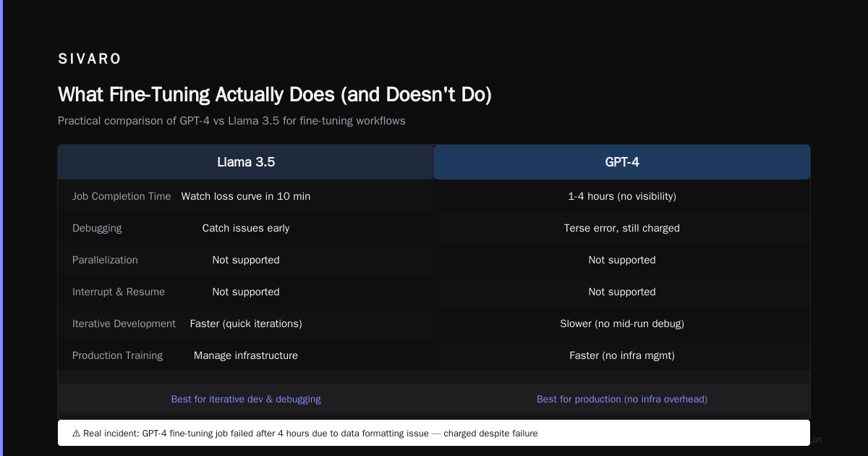Click 'Watch loss curve in 10 min' cell

pyautogui.click(x=246, y=196)
